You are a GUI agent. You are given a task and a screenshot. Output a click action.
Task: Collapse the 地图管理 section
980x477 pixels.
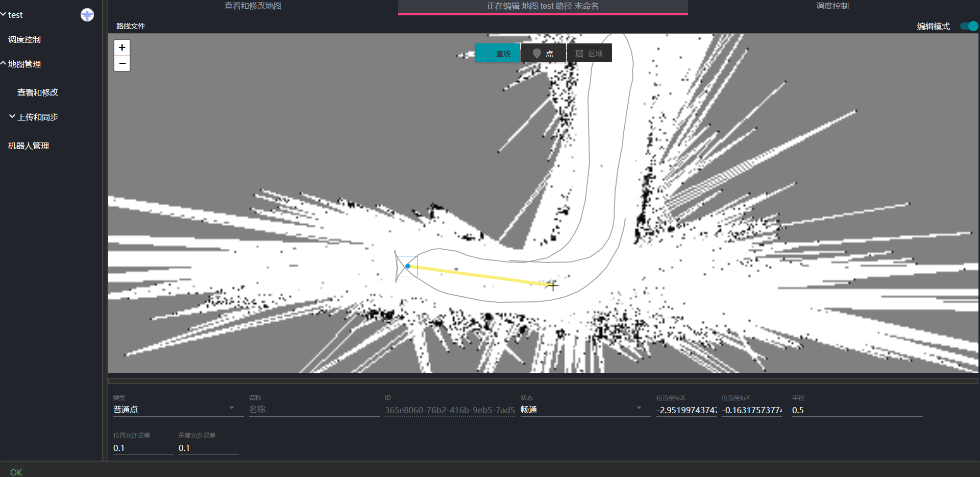(24, 64)
